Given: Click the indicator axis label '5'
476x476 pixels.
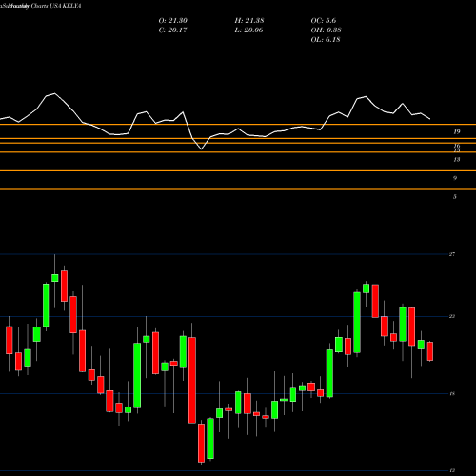Looking at the screenshot, I should click(x=455, y=197).
